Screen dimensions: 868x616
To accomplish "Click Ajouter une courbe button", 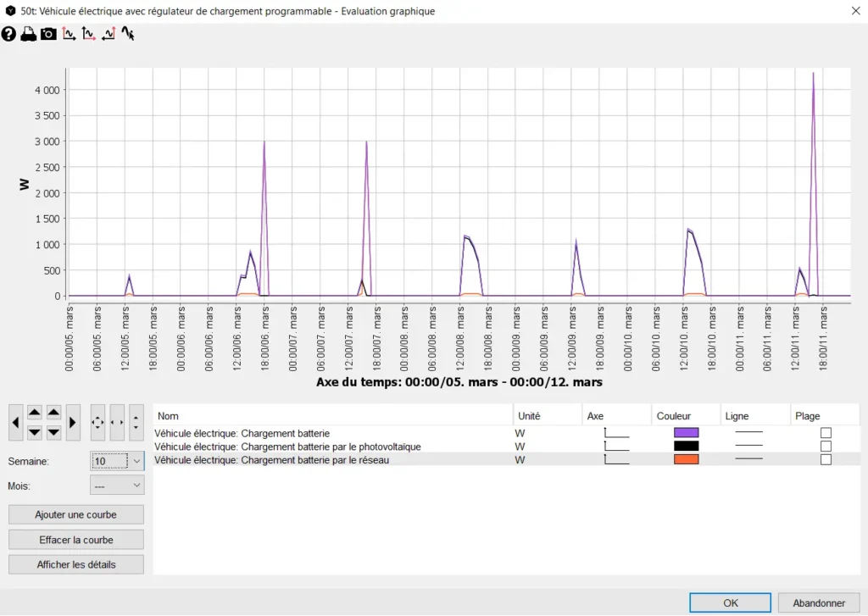I will pyautogui.click(x=76, y=514).
